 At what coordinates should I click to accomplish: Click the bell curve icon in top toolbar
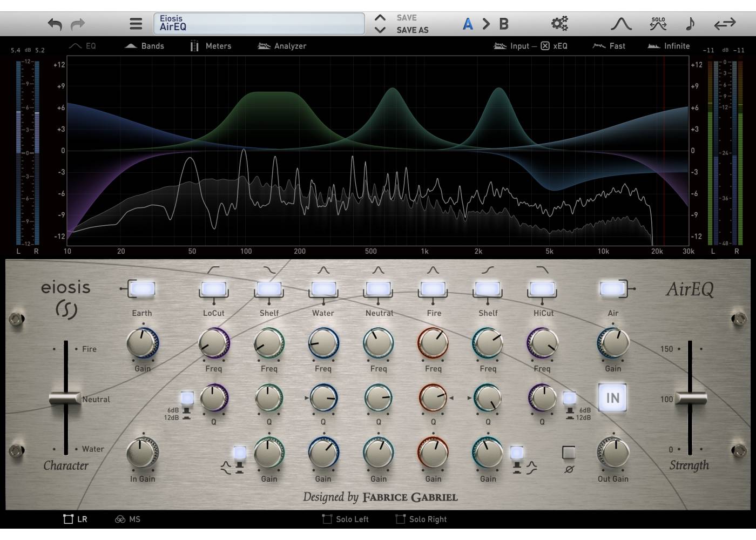click(620, 24)
